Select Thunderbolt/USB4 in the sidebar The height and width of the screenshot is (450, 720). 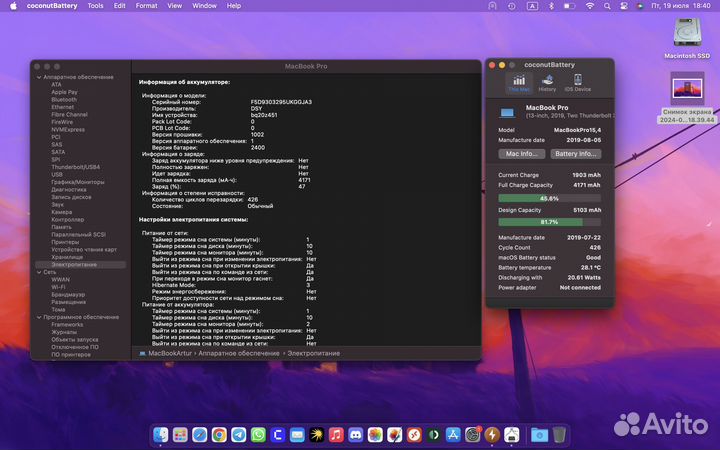[75, 167]
